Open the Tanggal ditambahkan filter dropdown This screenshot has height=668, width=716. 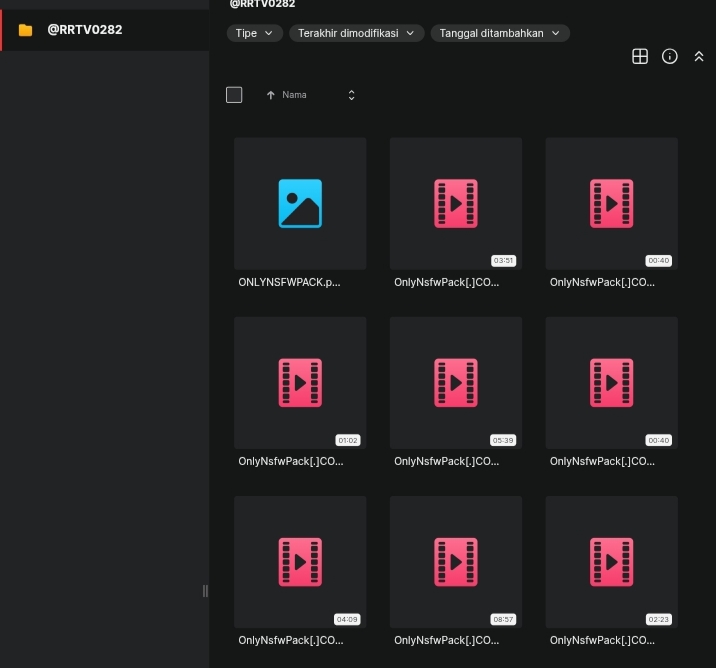pyautogui.click(x=500, y=33)
